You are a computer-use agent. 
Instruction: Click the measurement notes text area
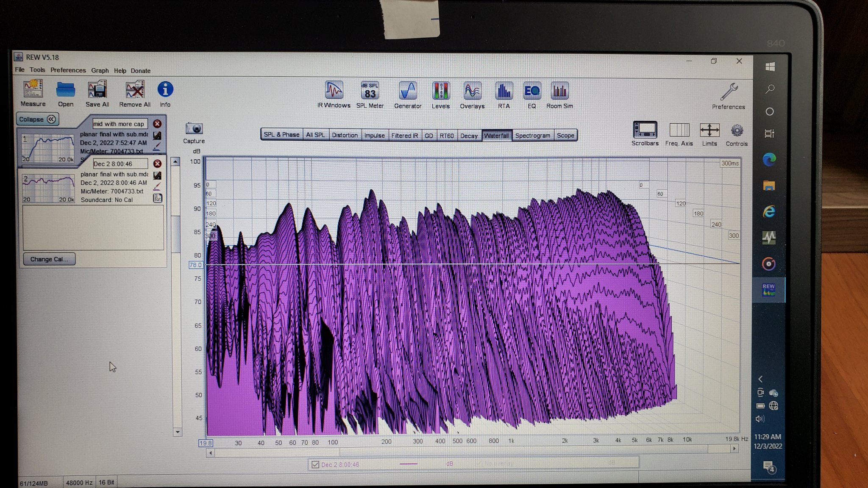(x=93, y=227)
